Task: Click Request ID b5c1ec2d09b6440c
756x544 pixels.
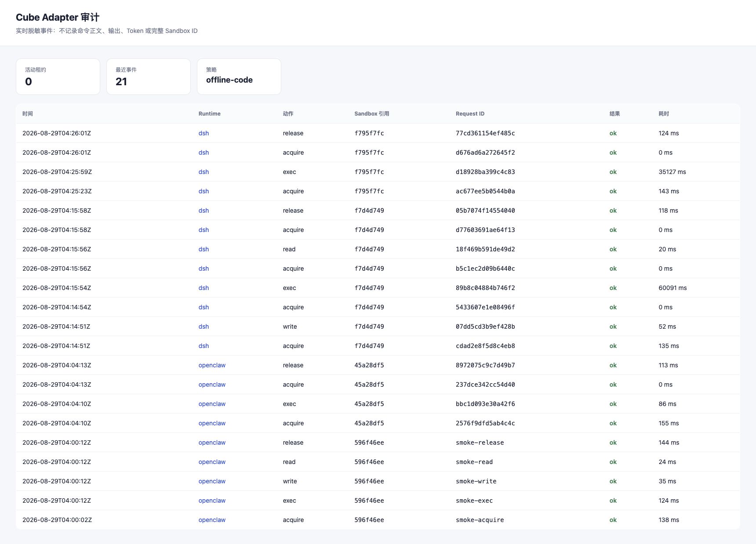Action: (x=485, y=268)
